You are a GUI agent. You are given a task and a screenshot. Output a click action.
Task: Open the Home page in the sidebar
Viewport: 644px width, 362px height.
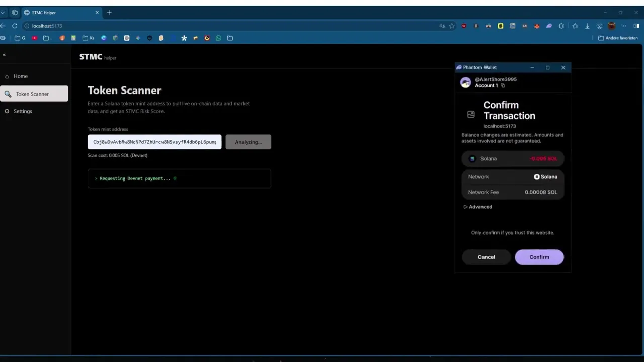(x=34, y=76)
